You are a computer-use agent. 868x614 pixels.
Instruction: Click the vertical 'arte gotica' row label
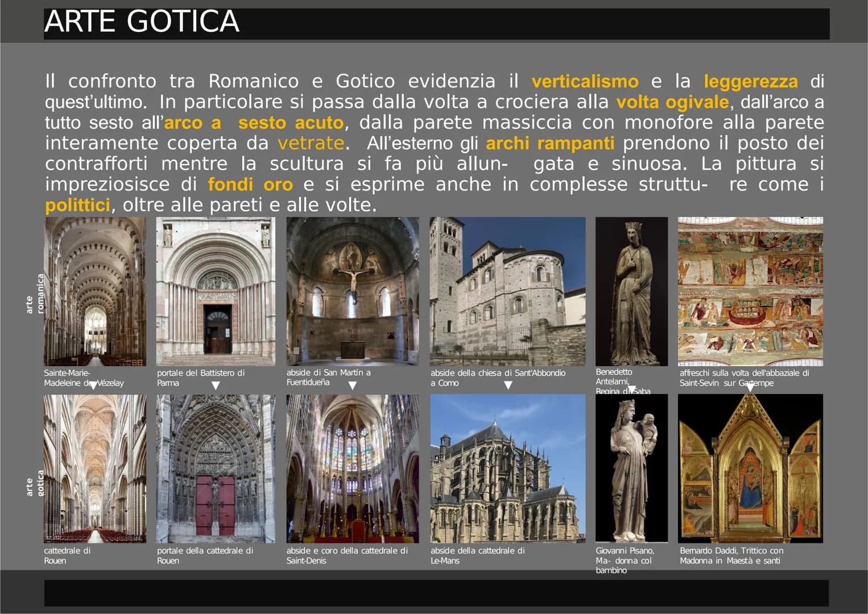point(35,483)
